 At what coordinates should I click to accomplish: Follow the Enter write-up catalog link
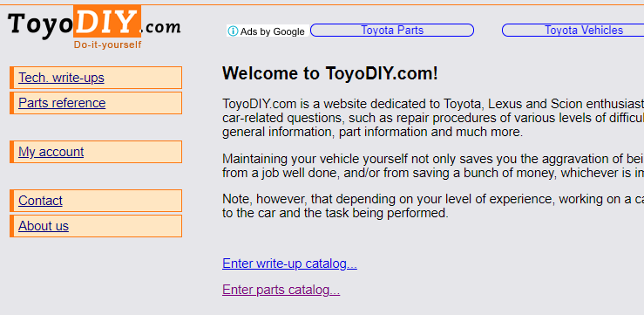click(x=289, y=264)
